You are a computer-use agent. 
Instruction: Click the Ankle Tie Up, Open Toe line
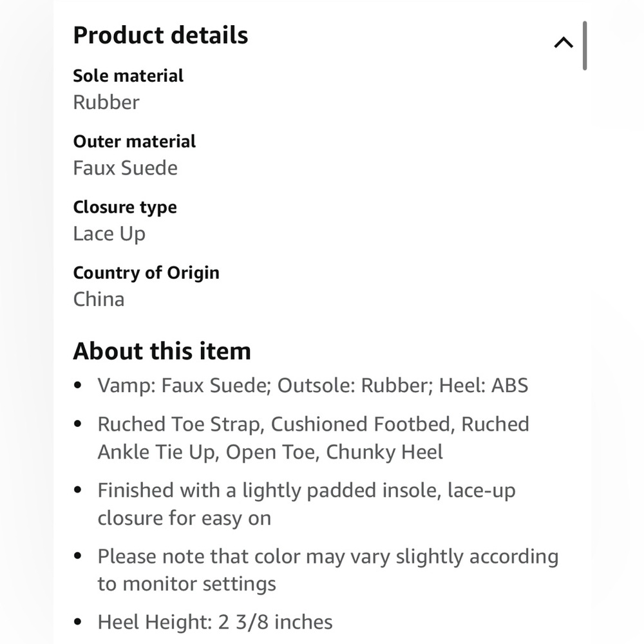tap(270, 452)
